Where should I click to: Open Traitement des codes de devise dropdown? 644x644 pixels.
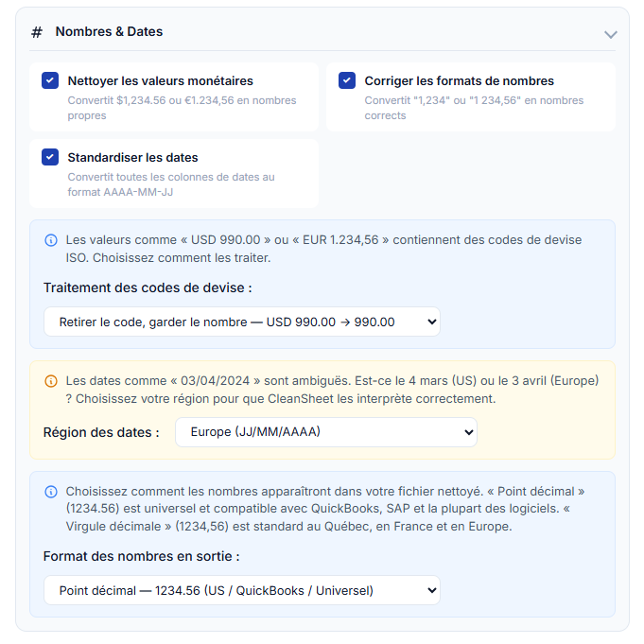click(241, 322)
